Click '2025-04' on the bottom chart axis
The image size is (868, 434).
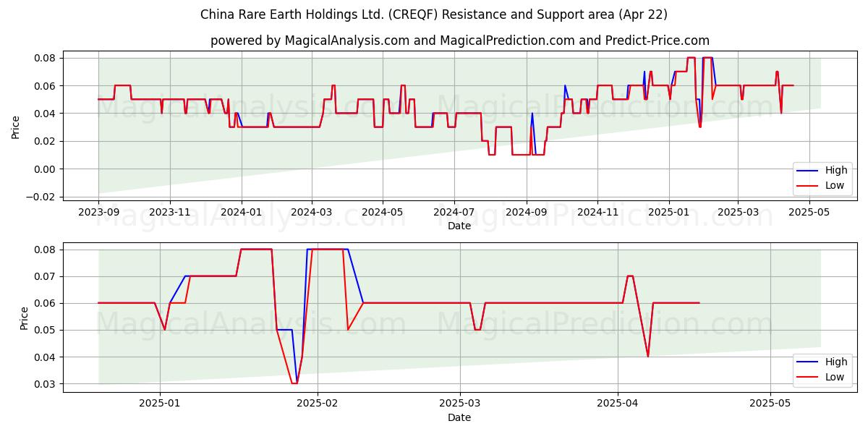point(618,404)
